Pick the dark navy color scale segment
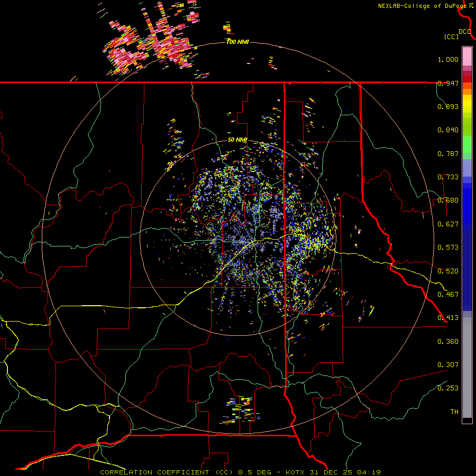 tap(467, 267)
